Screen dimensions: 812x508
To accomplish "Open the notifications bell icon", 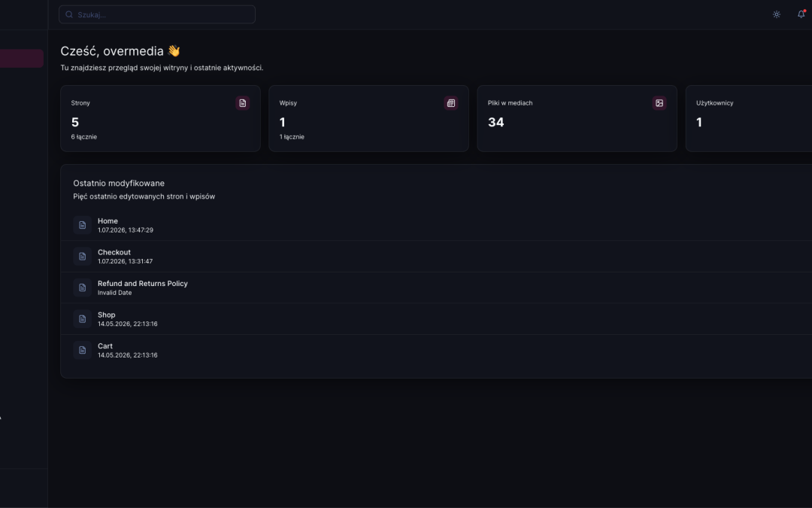I will tap(801, 14).
